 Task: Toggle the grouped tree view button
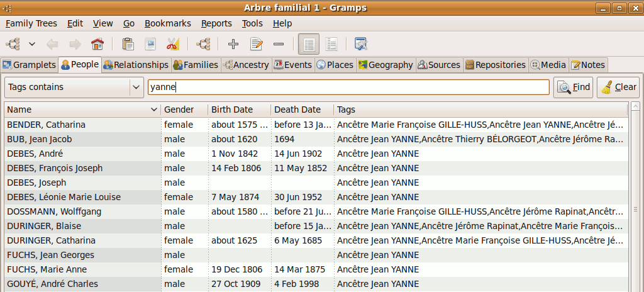pos(331,44)
